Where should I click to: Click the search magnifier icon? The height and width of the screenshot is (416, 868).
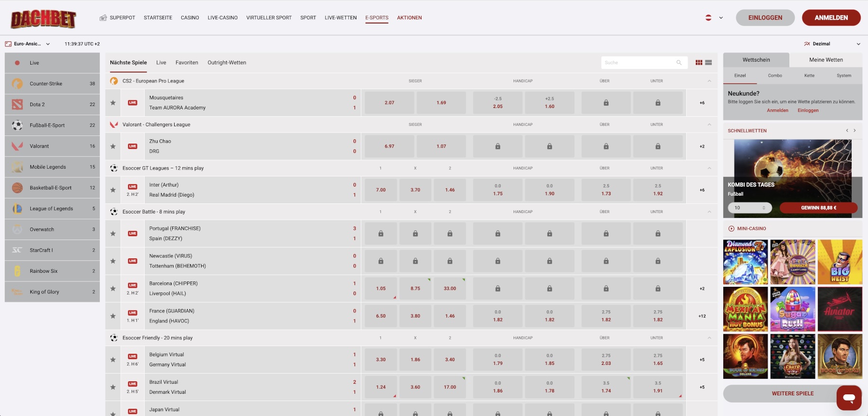coord(679,63)
